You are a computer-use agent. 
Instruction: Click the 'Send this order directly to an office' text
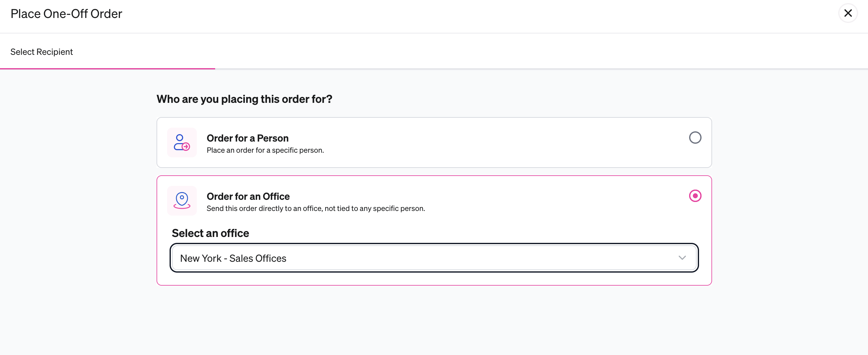(x=316, y=208)
